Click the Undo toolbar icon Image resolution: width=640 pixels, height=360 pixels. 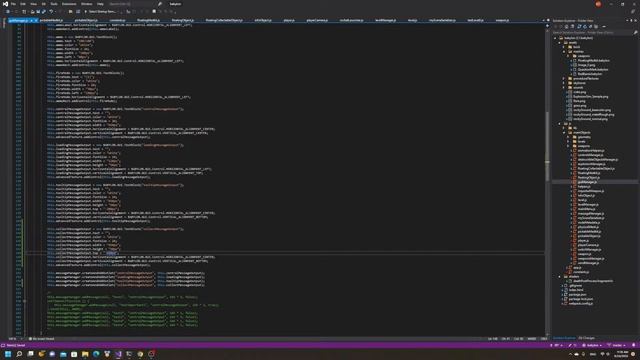click(x=51, y=12)
